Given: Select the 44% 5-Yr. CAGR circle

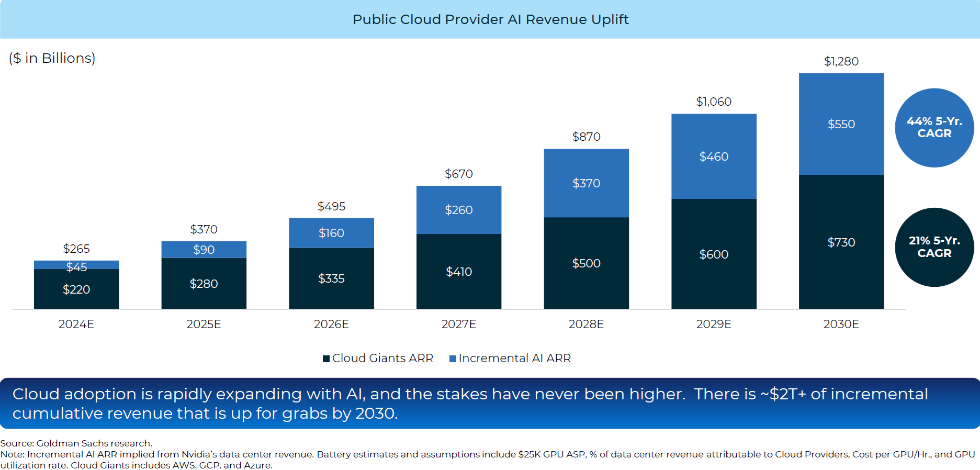Looking at the screenshot, I should [x=934, y=128].
